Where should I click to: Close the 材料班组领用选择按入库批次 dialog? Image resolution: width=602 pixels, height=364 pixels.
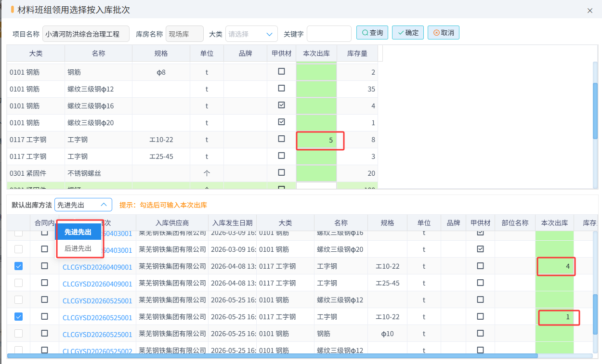coord(590,11)
